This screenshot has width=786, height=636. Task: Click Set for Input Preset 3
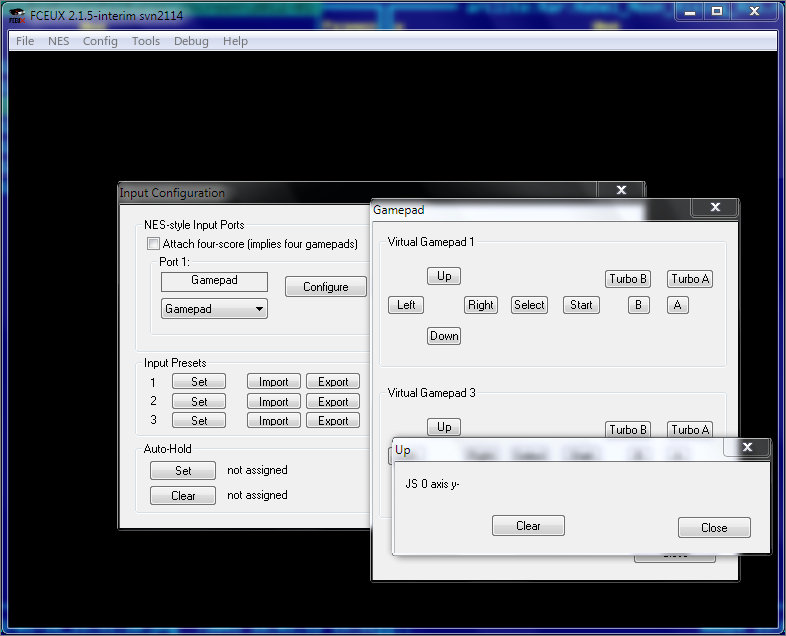(199, 420)
